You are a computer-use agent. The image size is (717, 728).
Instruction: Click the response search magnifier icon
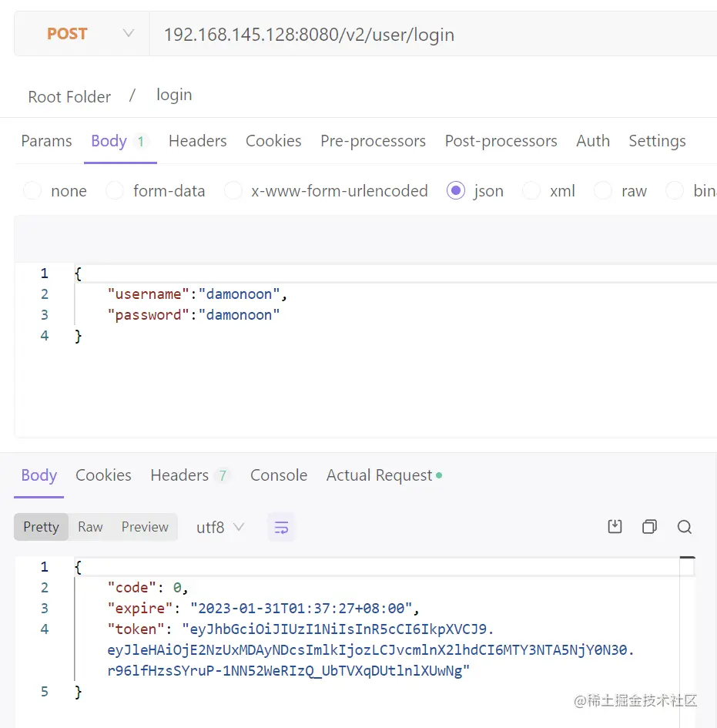coord(684,527)
